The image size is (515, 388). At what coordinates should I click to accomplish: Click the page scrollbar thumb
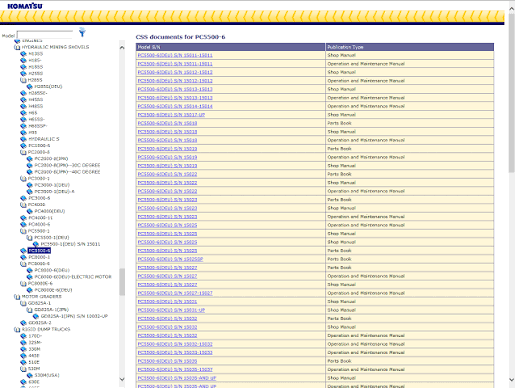click(512, 93)
